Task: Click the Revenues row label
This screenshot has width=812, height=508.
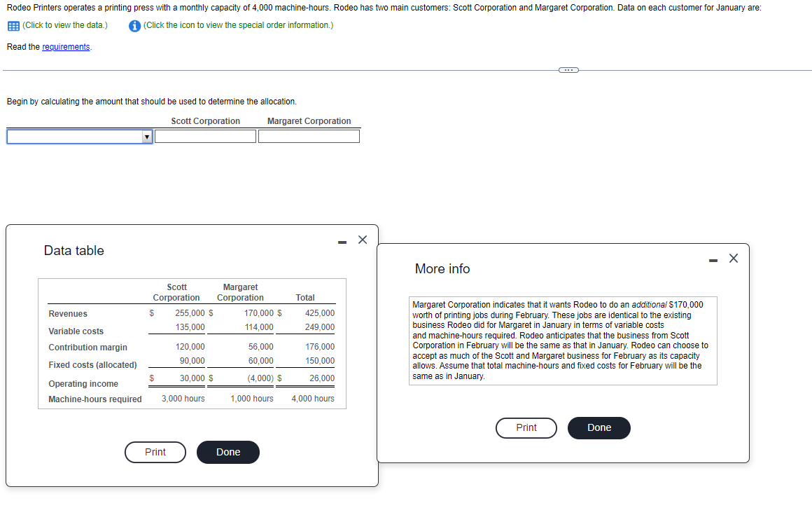Action: (68, 314)
